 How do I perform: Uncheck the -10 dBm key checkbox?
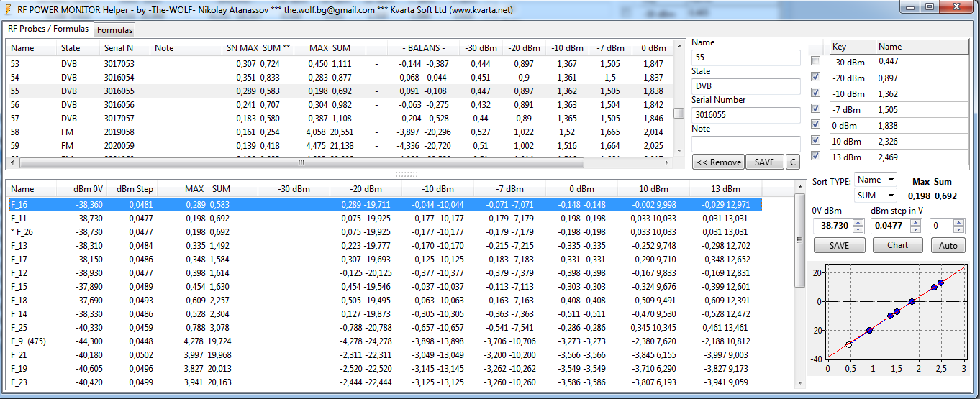815,93
